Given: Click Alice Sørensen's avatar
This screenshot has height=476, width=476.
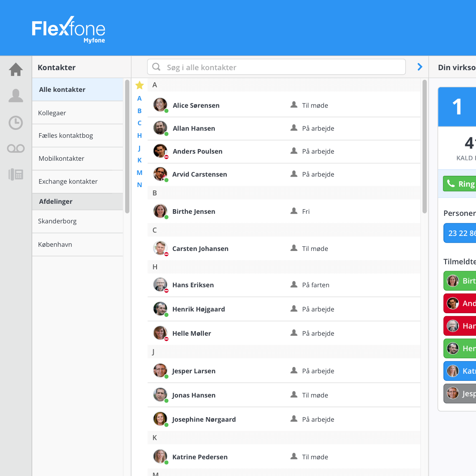Looking at the screenshot, I should pos(160,105).
